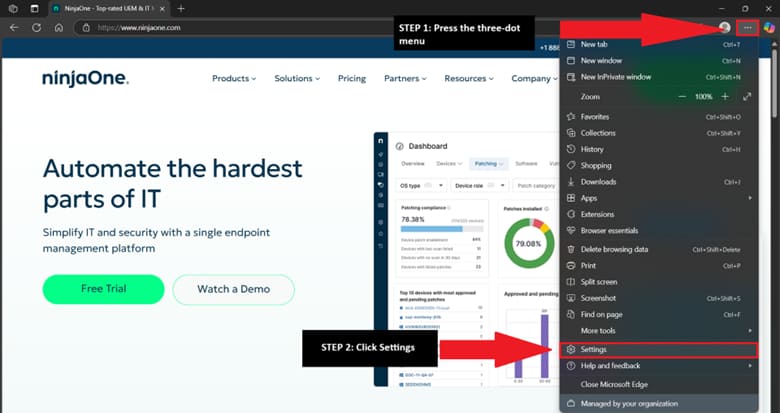This screenshot has width=780, height=413.
Task: Open a New InPrivate window
Action: (x=659, y=77)
